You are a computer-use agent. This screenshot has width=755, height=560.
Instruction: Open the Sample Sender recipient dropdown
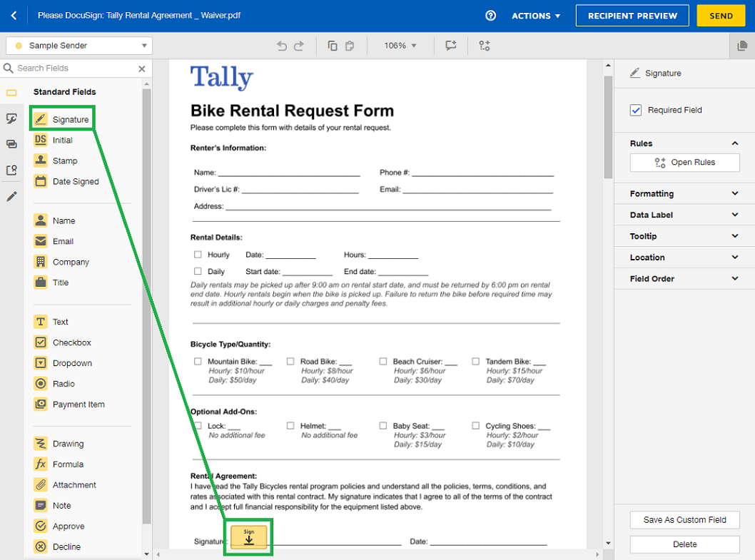(x=78, y=45)
